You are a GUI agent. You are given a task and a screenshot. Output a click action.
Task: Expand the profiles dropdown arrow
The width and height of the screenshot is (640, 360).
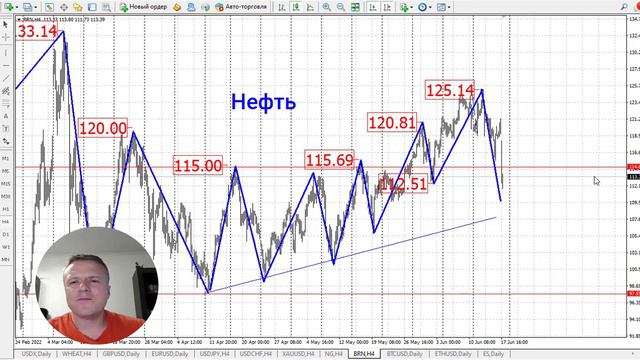[36, 7]
